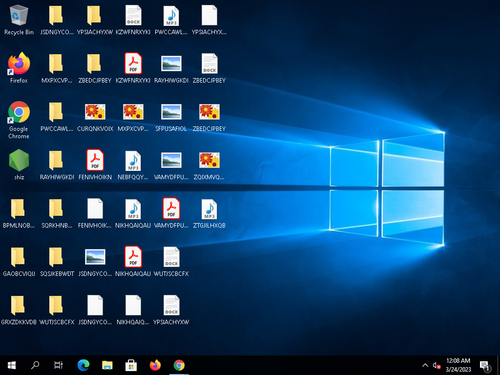Select the RAYHIWGKDI image file
The height and width of the screenshot is (375, 500).
coord(171,68)
